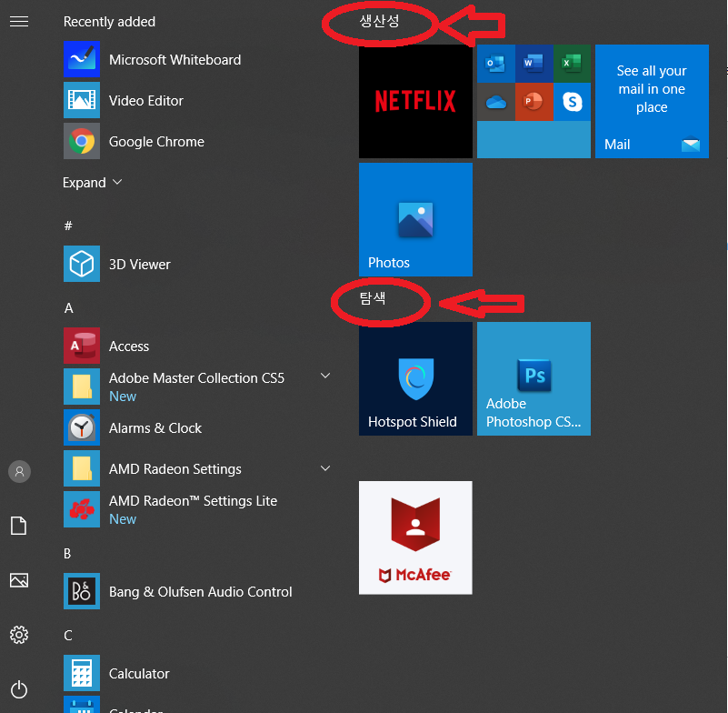The height and width of the screenshot is (713, 728).
Task: Open the user account button in sidebar
Action: coord(19,471)
